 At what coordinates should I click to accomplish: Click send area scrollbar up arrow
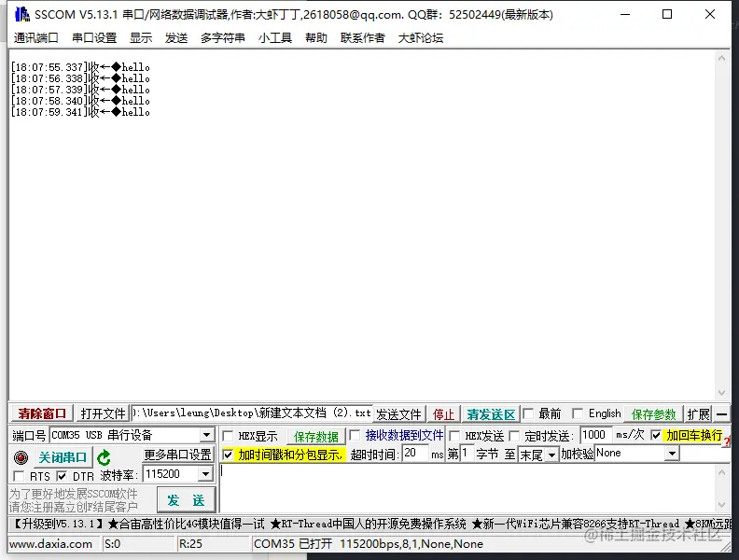721,472
